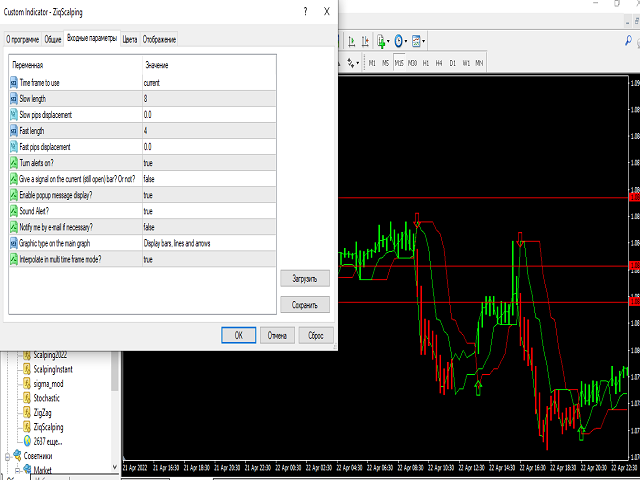Click icon beside Time frame to use
The width and height of the screenshot is (640, 480).
point(14,83)
